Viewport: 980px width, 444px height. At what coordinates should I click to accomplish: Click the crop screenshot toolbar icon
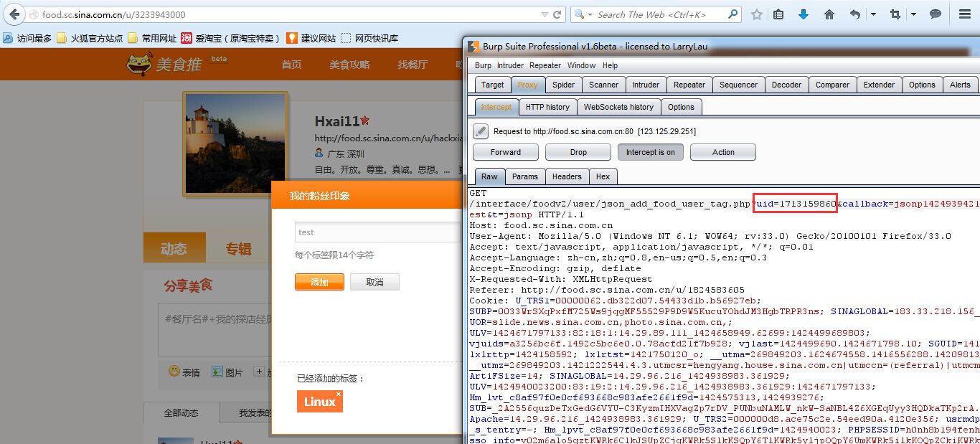tap(895, 14)
